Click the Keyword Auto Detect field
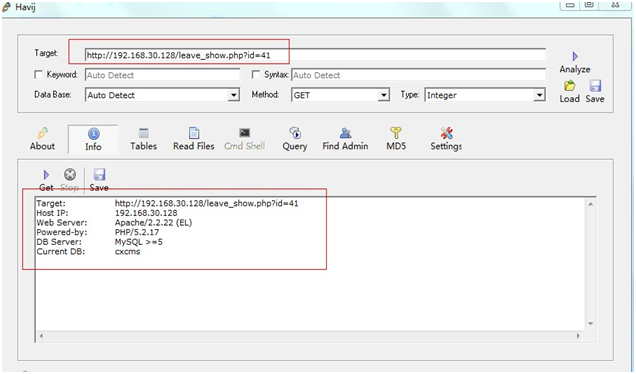636x374 pixels. (x=162, y=75)
